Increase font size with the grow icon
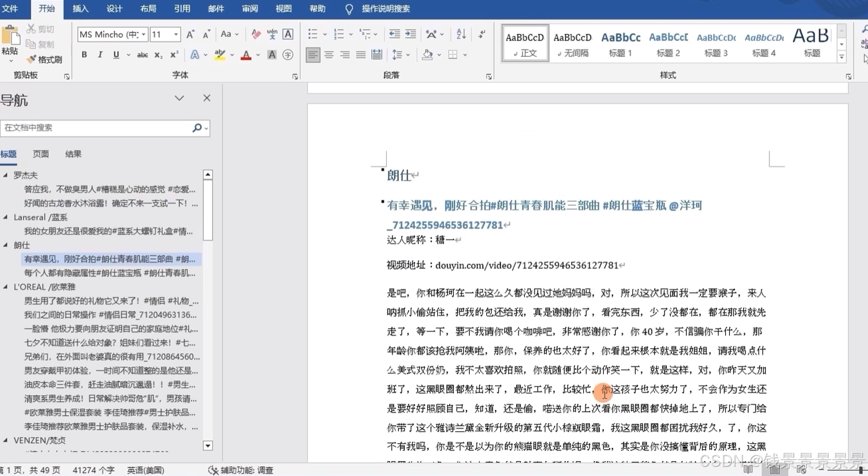868x476 pixels. click(x=191, y=34)
